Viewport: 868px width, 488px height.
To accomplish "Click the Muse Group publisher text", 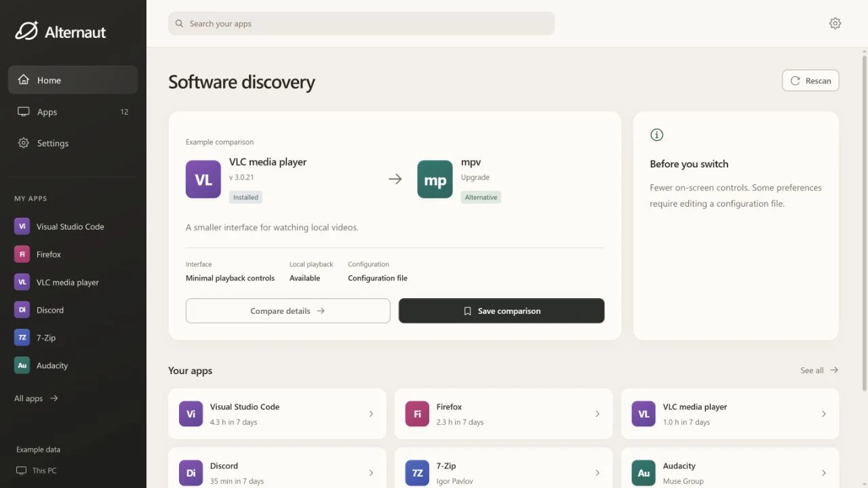I will tap(684, 481).
